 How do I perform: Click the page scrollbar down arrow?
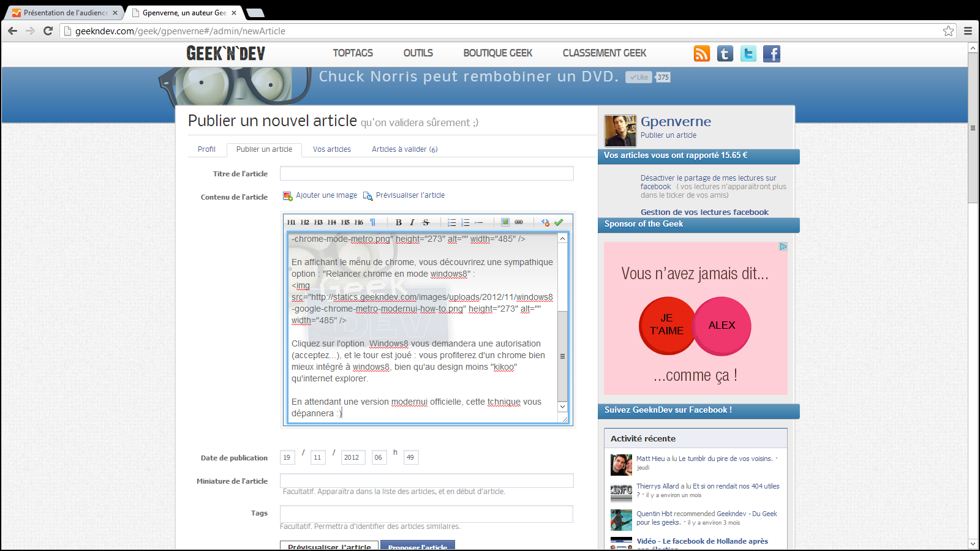tap(973, 544)
